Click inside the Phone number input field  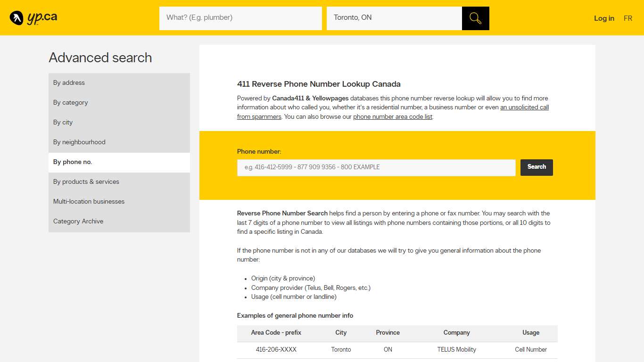pyautogui.click(x=376, y=167)
